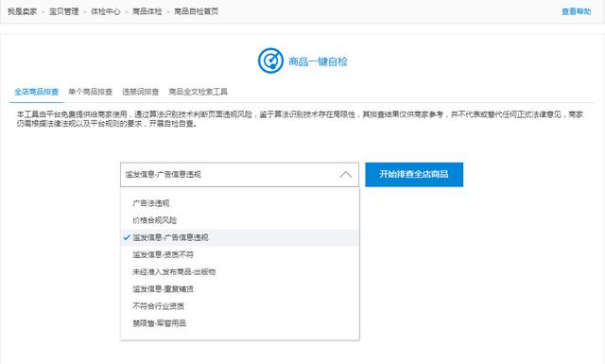Choose 未经准入发布商品-出版物 option
This screenshot has height=364, width=605.
click(x=174, y=271)
